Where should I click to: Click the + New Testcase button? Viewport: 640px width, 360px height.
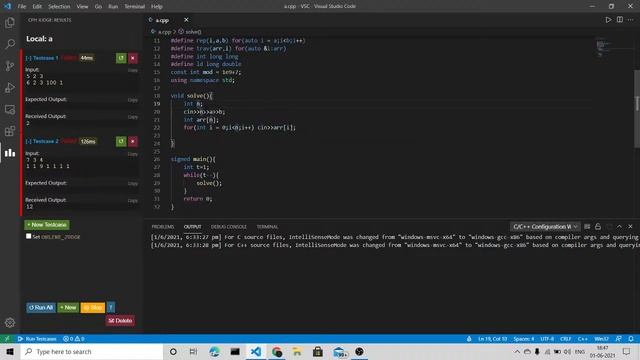[47, 225]
